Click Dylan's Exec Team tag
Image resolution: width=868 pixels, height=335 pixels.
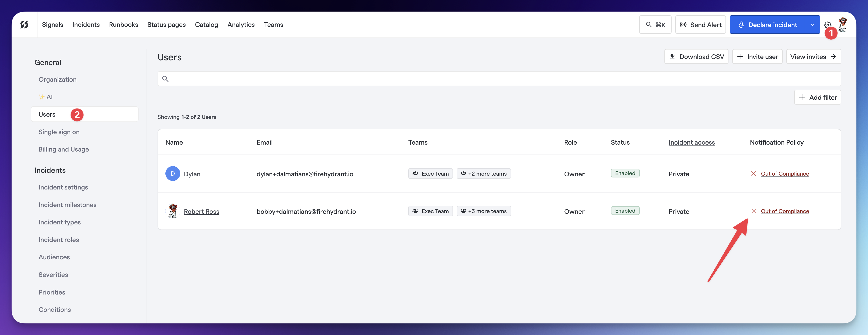pos(430,174)
